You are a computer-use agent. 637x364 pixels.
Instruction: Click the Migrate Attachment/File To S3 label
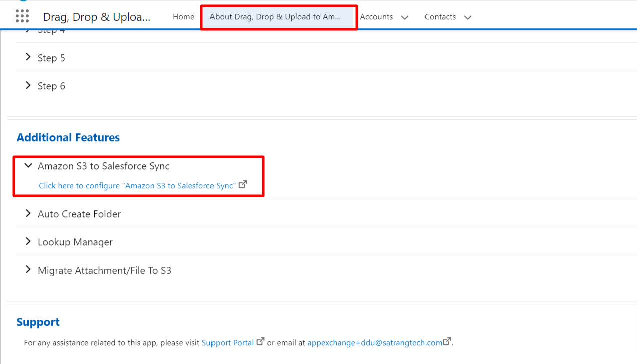tap(104, 271)
